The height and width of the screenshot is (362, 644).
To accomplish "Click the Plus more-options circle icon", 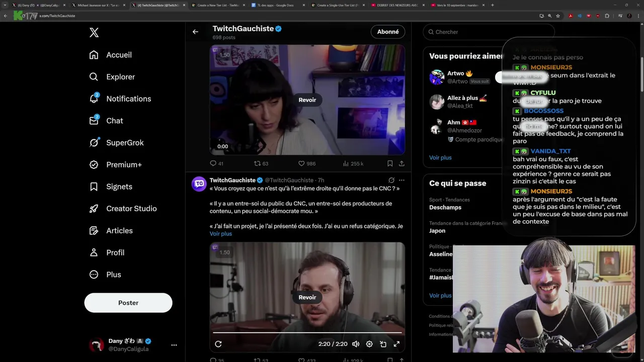I will point(94,275).
